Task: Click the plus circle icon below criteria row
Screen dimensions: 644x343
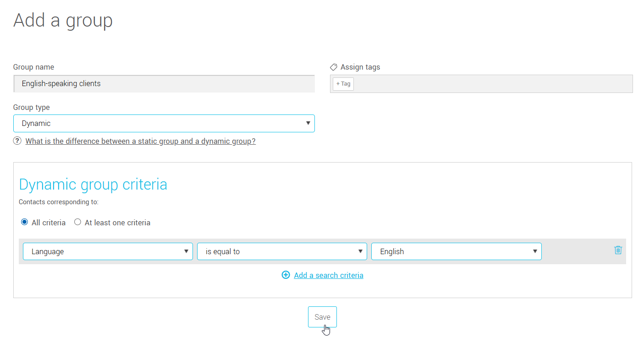Action: tap(286, 275)
